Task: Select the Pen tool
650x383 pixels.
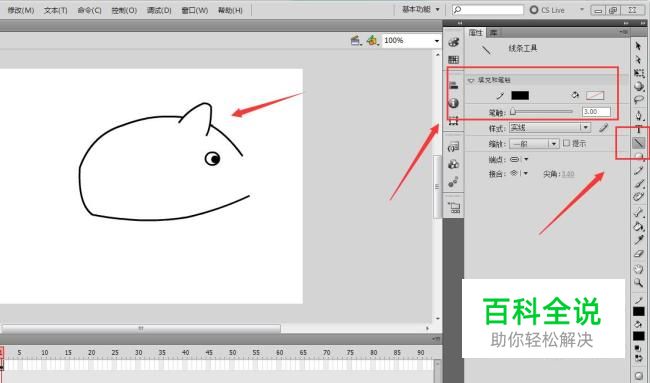Action: [638, 115]
